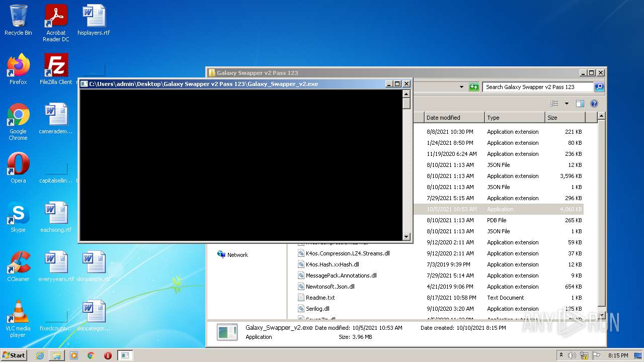Click the search magnifier icon

pyautogui.click(x=599, y=87)
